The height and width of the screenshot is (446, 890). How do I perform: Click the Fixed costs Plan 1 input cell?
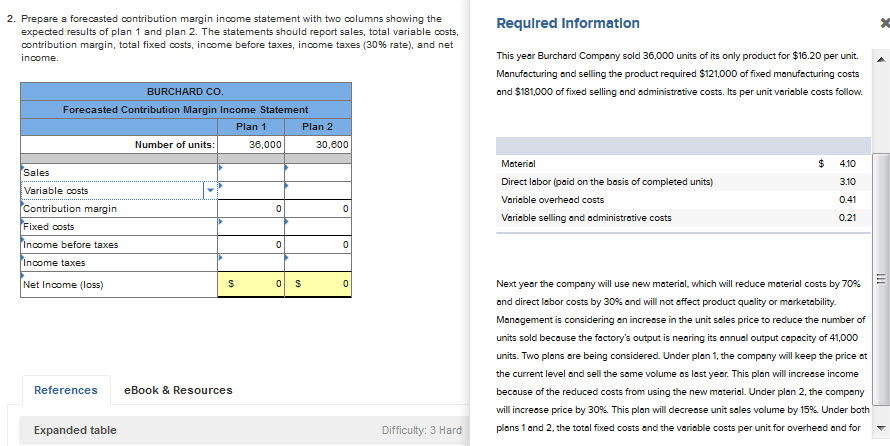251,226
